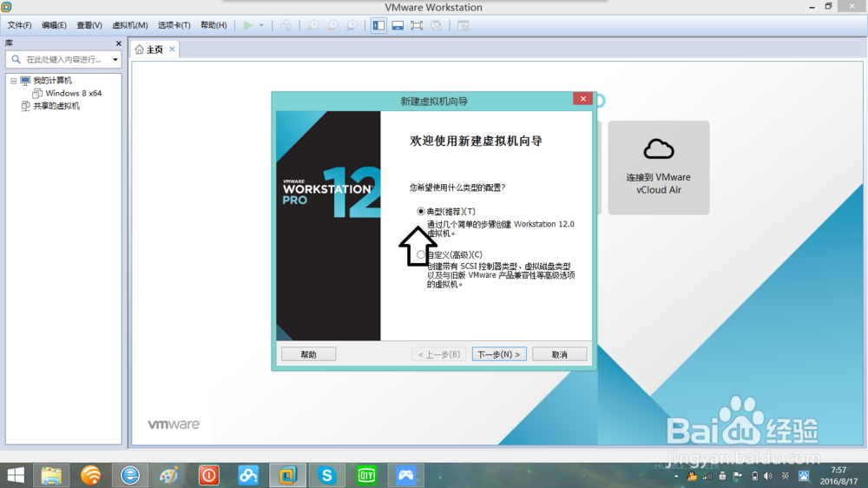Click the send Ctrl+Alt+Del toolbar icon

point(286,25)
